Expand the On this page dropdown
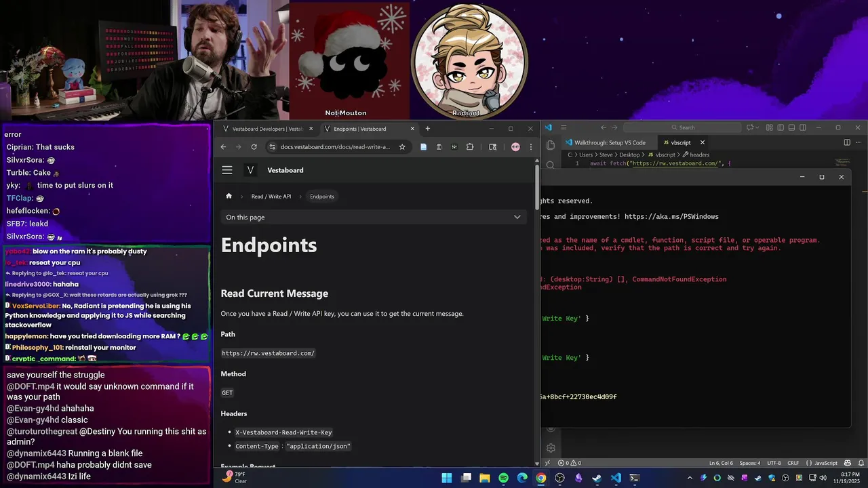 374,217
